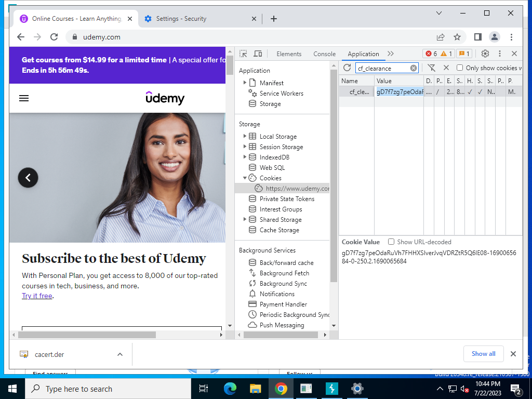Screen dimensions: 532x399
Task: Go back to previous page
Action: click(21, 37)
